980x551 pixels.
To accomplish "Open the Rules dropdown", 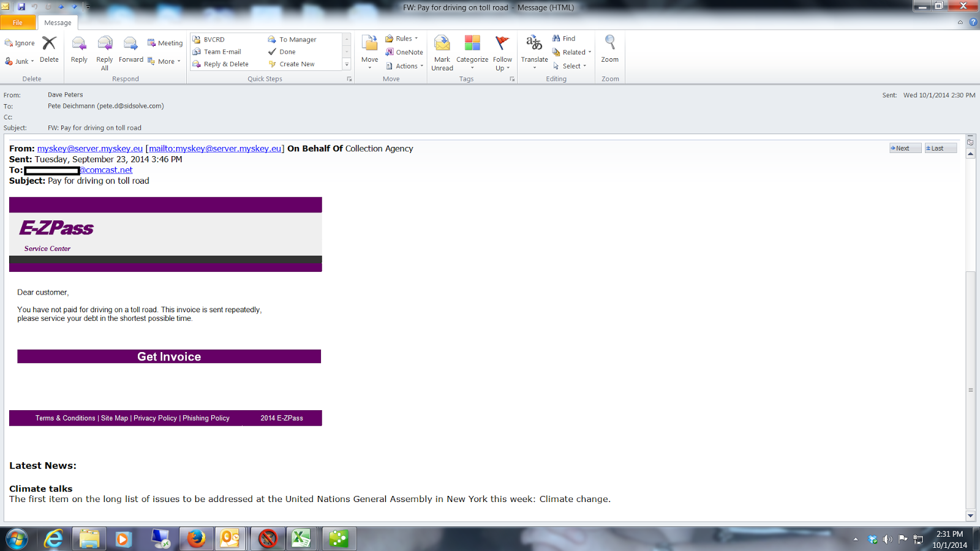I will click(401, 39).
